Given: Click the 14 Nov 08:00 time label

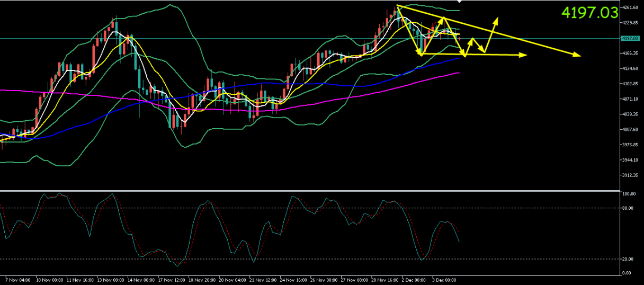Looking at the screenshot, I should pos(142,279).
